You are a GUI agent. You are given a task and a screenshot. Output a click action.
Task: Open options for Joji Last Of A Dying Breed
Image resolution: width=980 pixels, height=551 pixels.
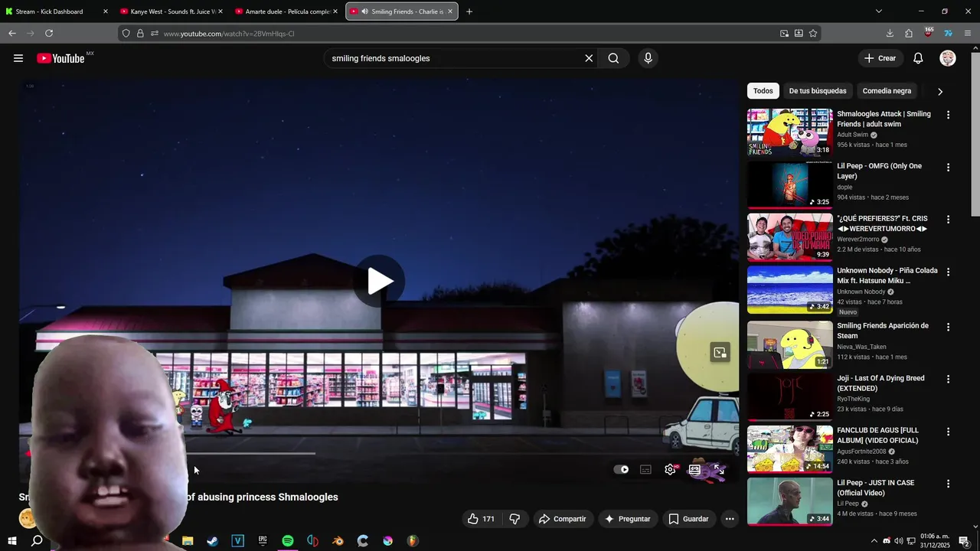coord(948,379)
